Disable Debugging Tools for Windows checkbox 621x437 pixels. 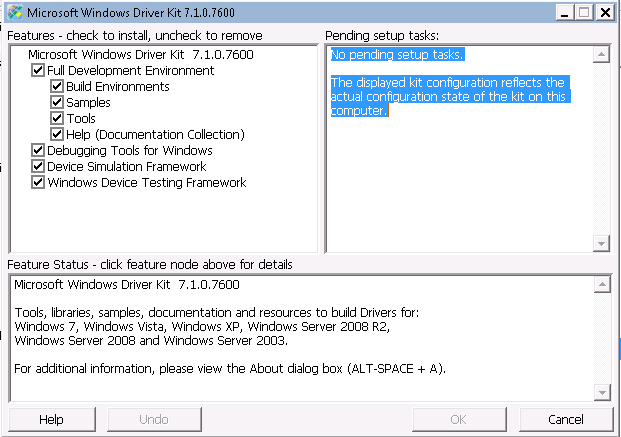tap(38, 151)
